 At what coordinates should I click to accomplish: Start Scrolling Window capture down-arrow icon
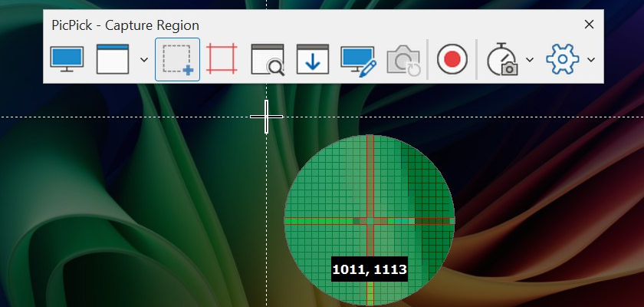tap(313, 59)
